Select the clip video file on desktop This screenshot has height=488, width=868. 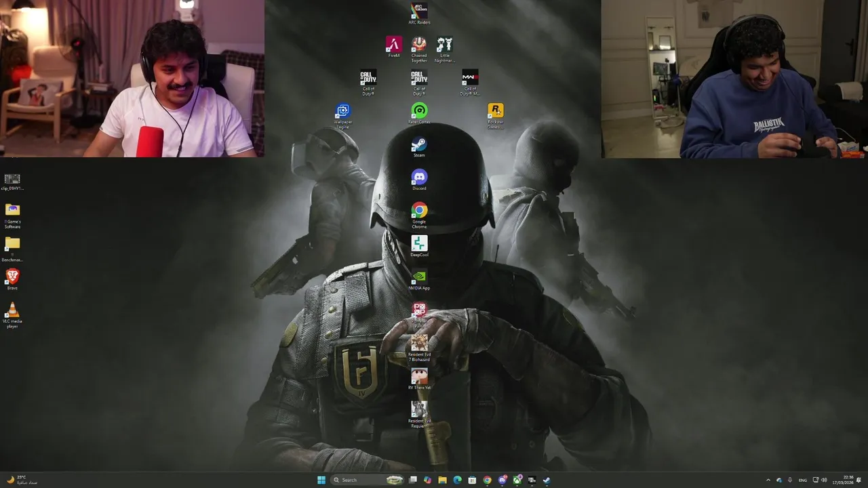point(12,182)
